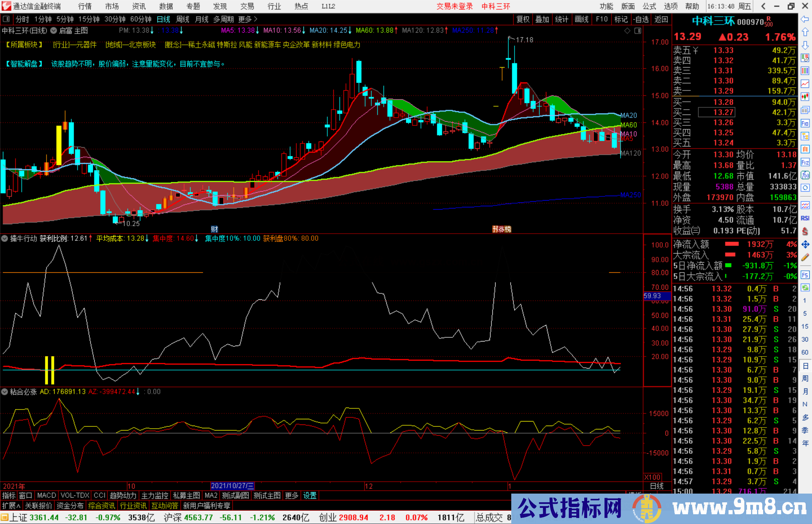Click the four-way move arrows icon
This screenshot has height=524, width=812.
coord(805,245)
